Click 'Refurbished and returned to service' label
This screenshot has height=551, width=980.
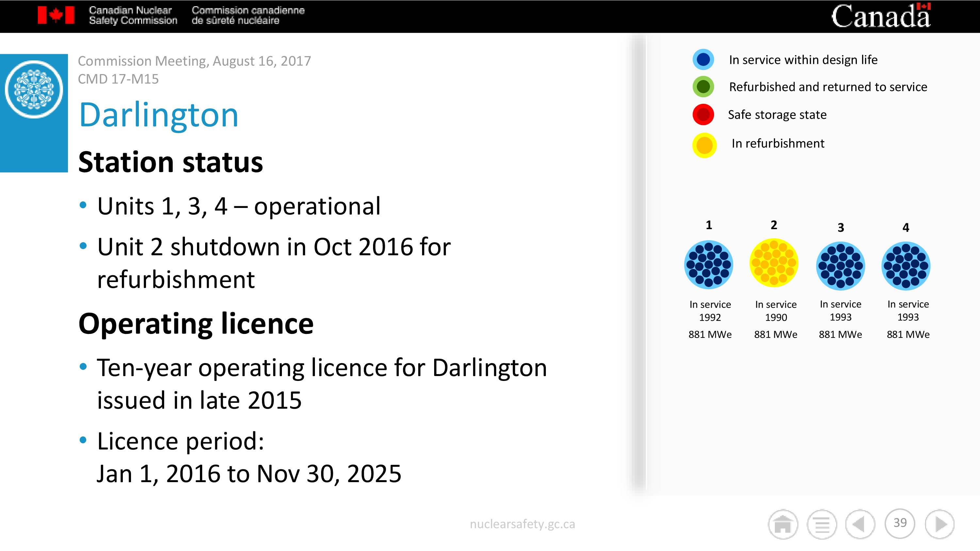[x=828, y=87]
